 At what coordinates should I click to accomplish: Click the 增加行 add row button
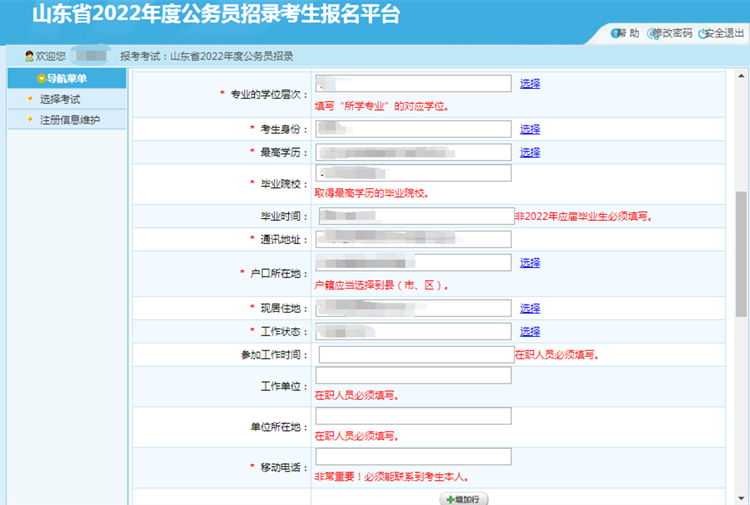(464, 498)
